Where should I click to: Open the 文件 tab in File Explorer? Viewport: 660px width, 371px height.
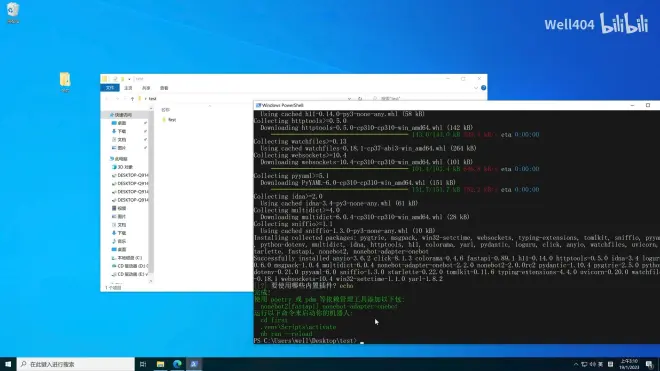[x=110, y=88]
